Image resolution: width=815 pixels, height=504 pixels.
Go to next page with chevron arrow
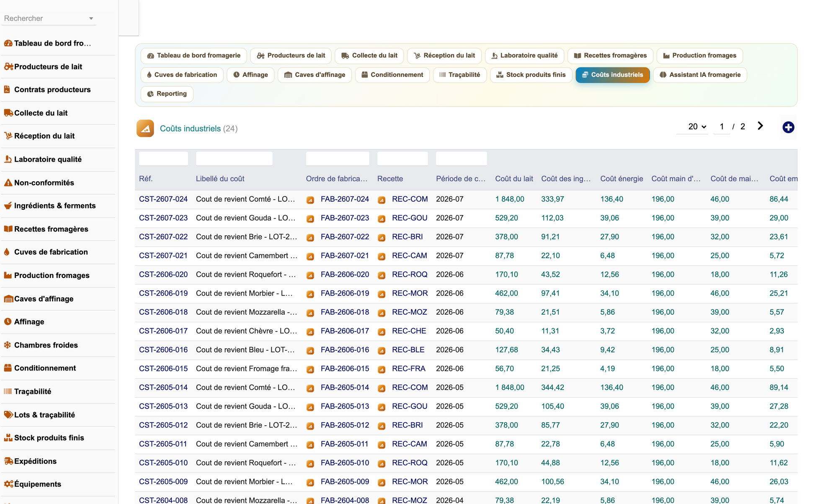click(760, 126)
